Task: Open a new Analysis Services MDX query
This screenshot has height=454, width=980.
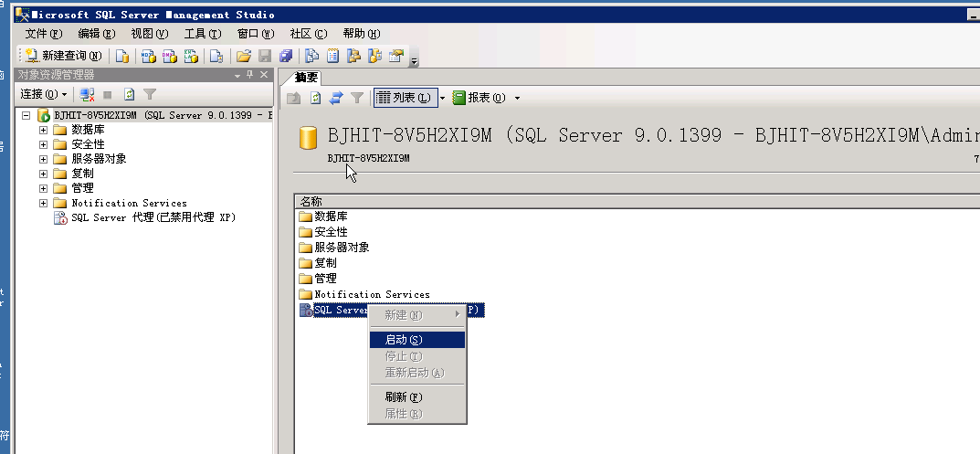Action: tap(149, 57)
